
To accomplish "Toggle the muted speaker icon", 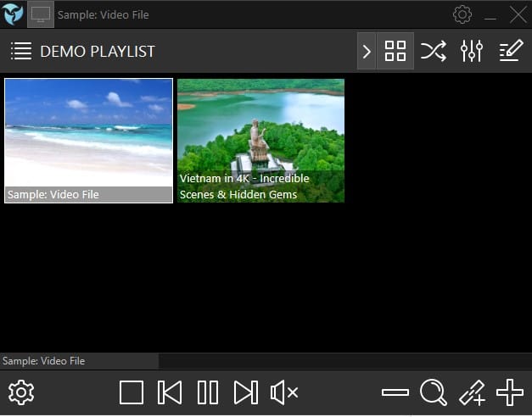I will point(284,392).
